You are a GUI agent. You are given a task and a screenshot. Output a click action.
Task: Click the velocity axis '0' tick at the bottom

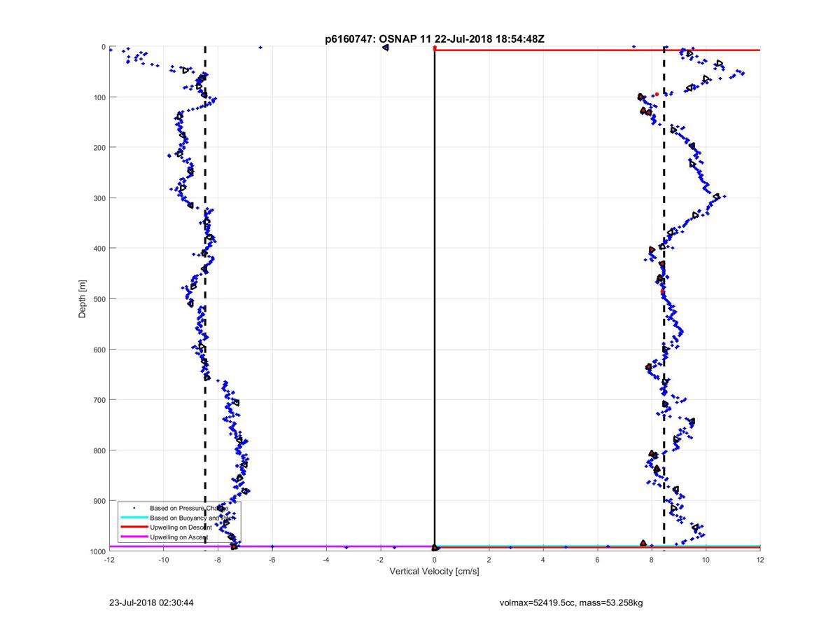tap(435, 560)
